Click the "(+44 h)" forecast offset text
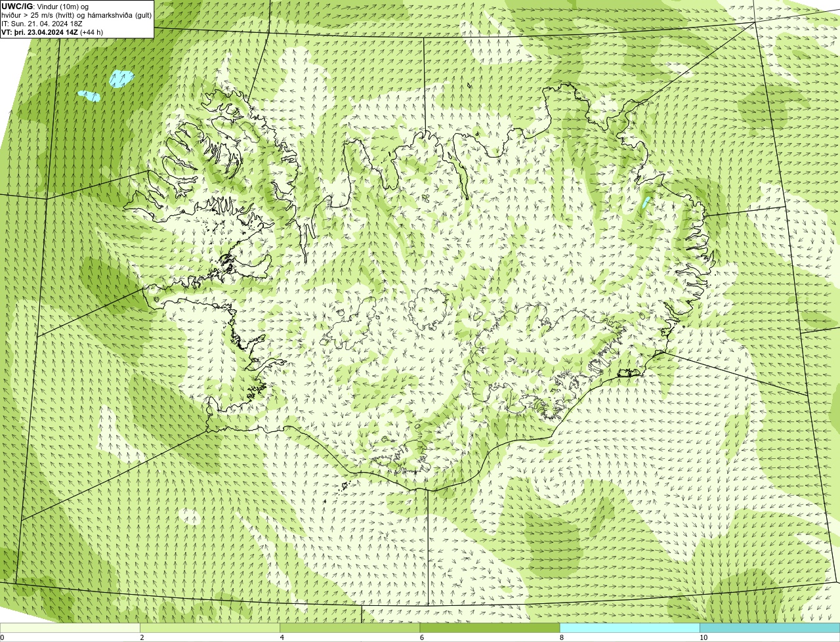This screenshot has width=840, height=642. pos(91,32)
